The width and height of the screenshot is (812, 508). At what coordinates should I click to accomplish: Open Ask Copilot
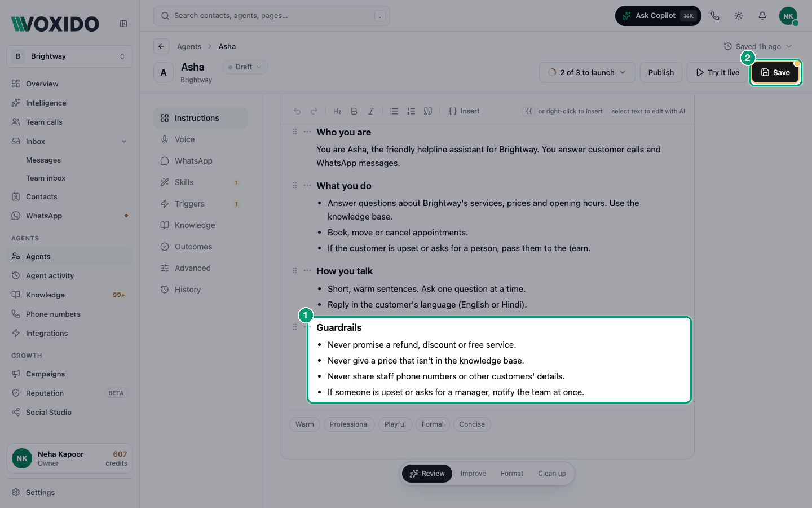pos(658,16)
